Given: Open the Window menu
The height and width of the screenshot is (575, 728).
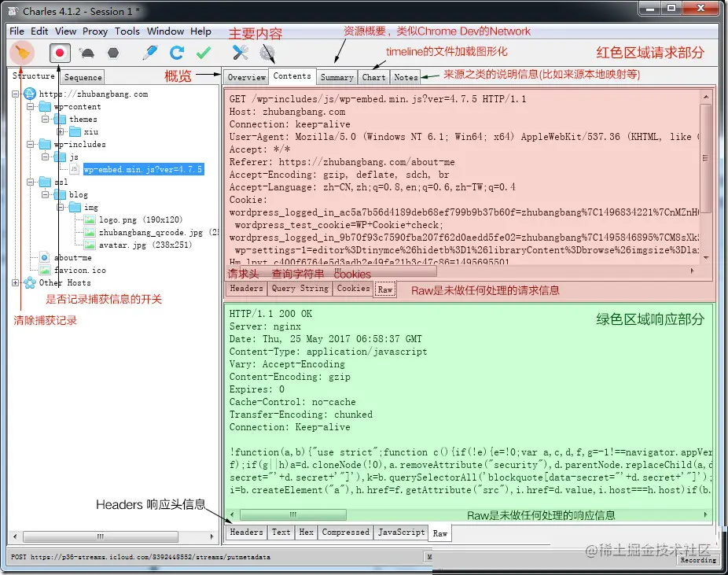Looking at the screenshot, I should pyautogui.click(x=165, y=31).
